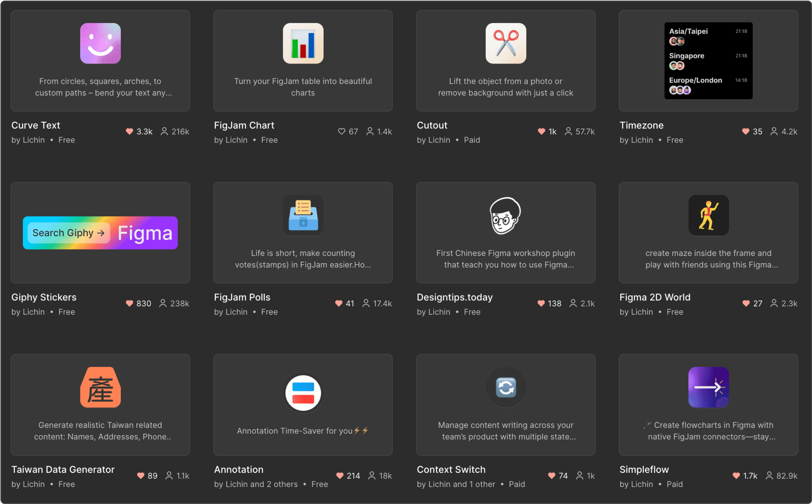Open the Simpleflow purple arrow icon

pyautogui.click(x=708, y=387)
